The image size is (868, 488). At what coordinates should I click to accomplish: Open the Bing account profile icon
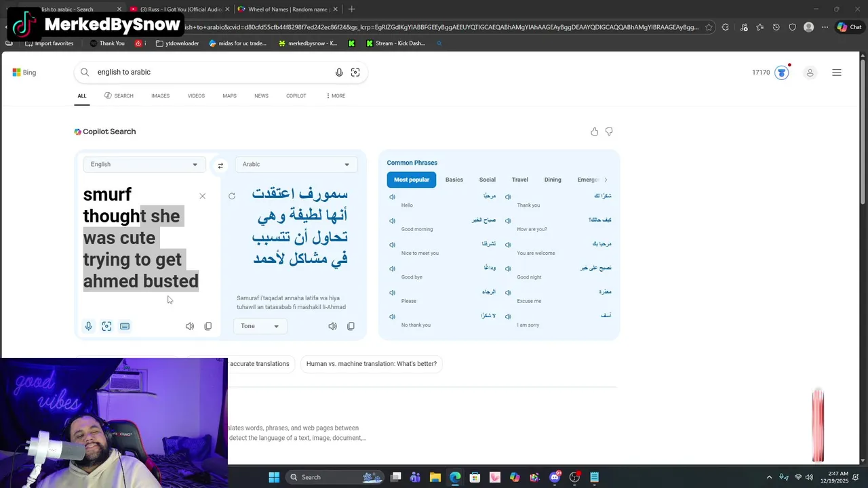pos(810,73)
